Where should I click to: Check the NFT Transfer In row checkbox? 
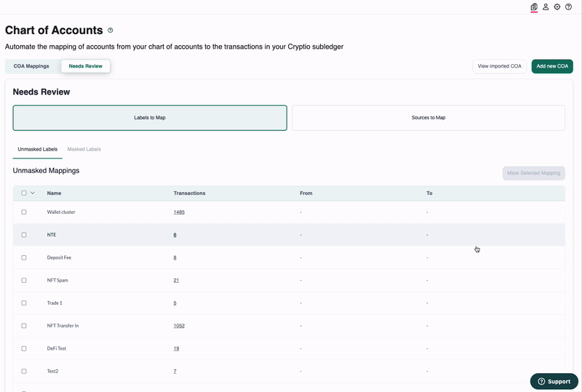click(24, 326)
